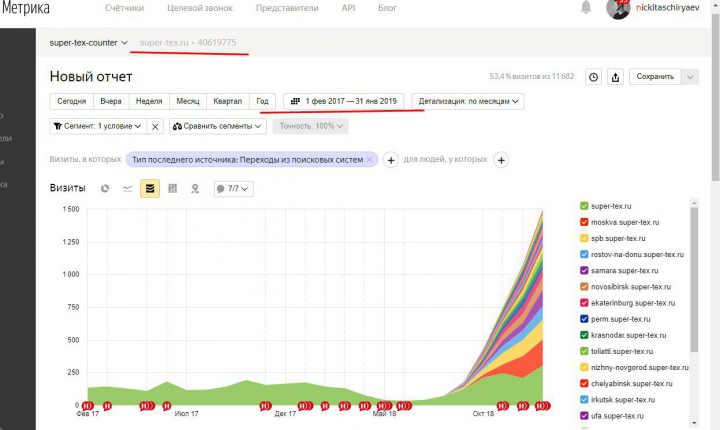Screen dimensions: 720x430
Task: Open the calendar date range 1 фев 2017 — 31 янв 2019
Action: pyautogui.click(x=343, y=101)
